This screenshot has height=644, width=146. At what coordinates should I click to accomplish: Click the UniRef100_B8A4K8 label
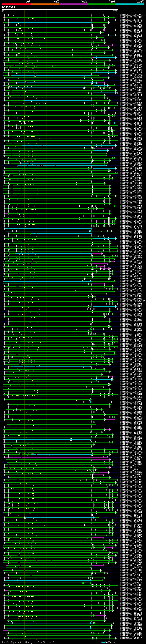(x=131, y=364)
